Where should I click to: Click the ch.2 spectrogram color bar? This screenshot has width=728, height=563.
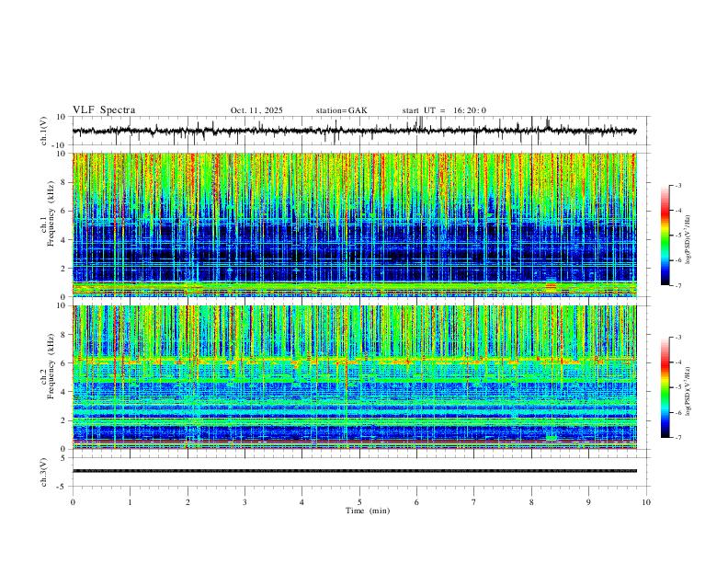[665, 387]
